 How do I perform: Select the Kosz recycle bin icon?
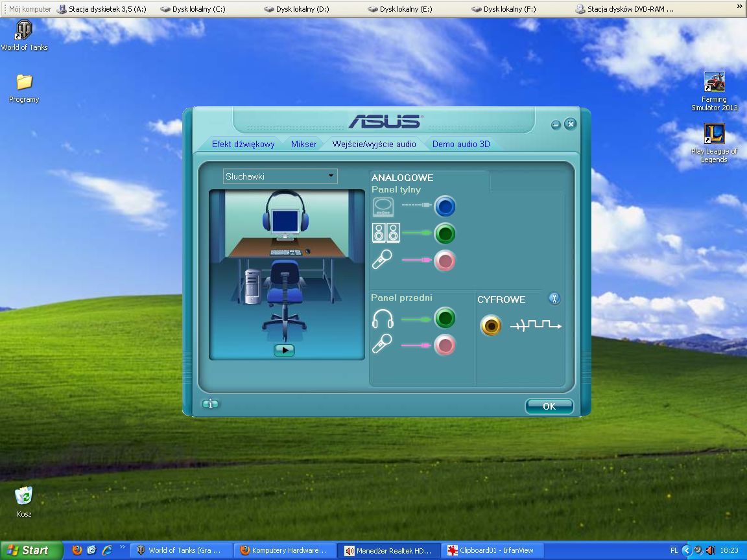(24, 502)
